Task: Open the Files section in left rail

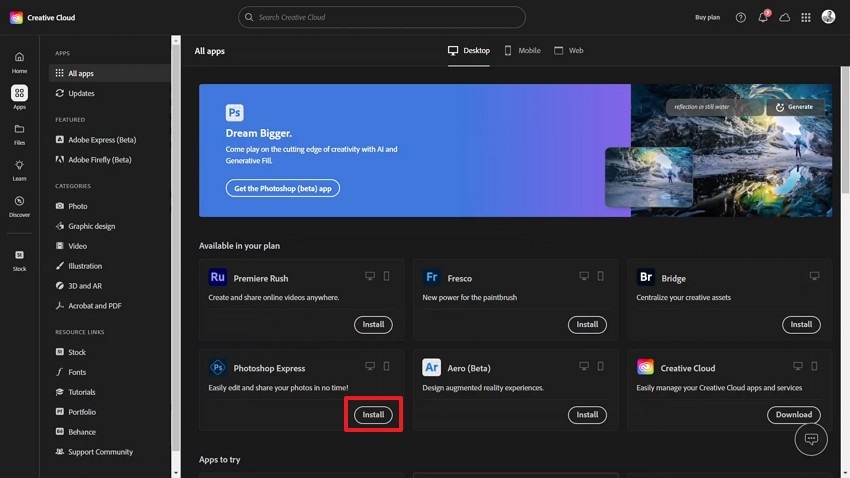Action: point(20,134)
